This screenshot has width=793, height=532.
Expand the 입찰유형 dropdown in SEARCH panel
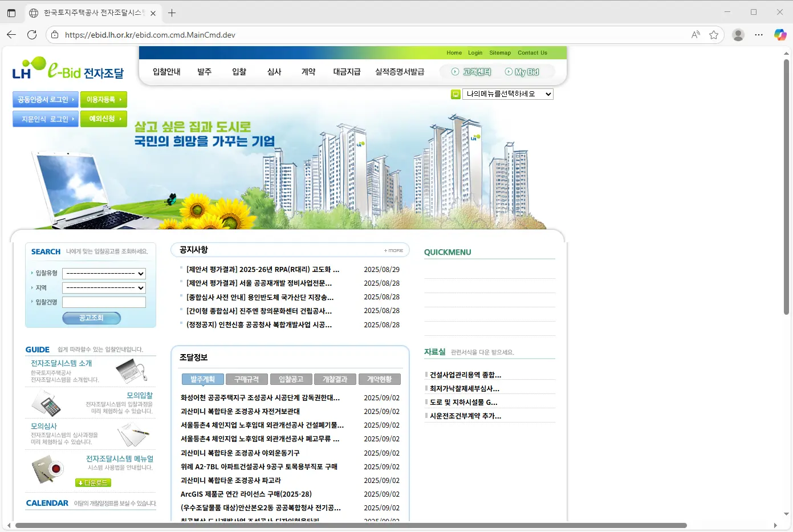pos(104,273)
